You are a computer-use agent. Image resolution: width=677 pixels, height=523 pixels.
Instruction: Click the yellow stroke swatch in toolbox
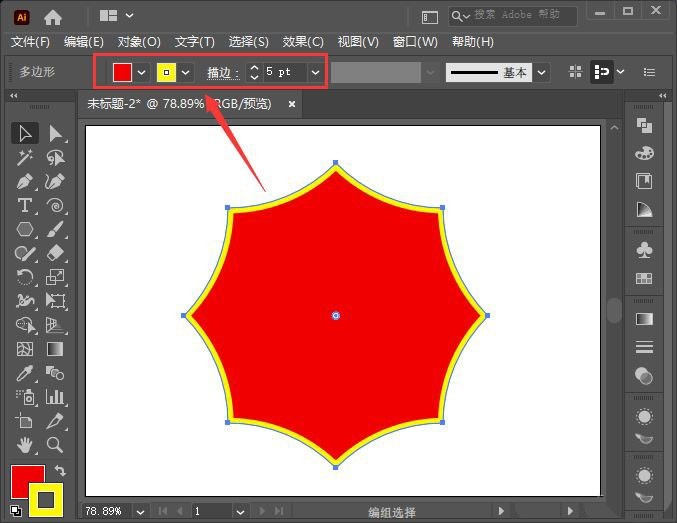(46, 500)
